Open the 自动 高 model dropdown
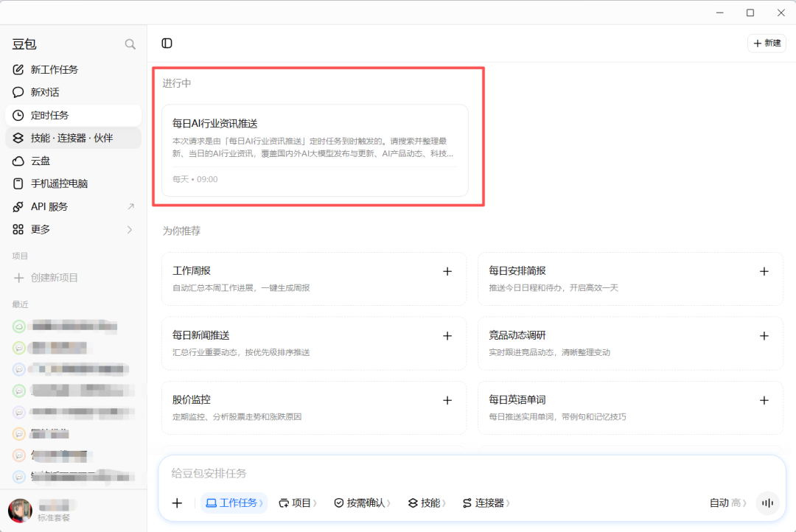This screenshot has height=532, width=796. (728, 503)
